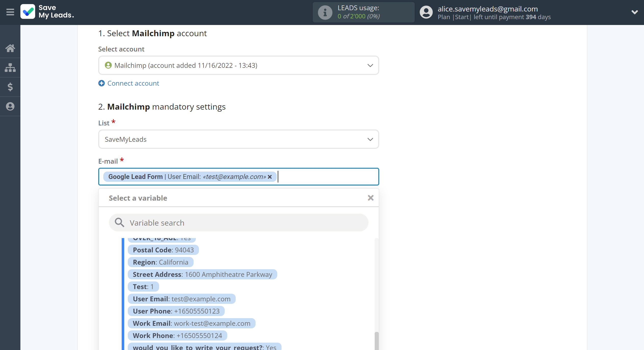Select the User Phone variable
Screen dimensions: 644x350
pyautogui.click(x=176, y=311)
